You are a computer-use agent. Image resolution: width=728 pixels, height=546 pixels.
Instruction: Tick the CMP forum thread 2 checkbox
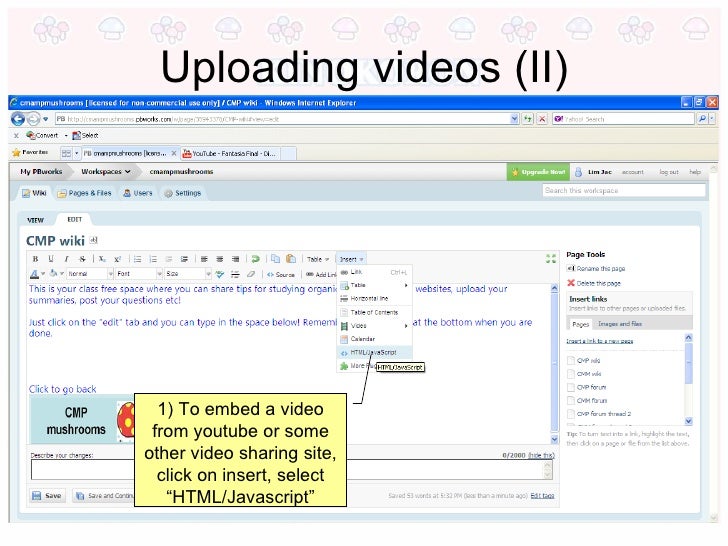(x=572, y=414)
